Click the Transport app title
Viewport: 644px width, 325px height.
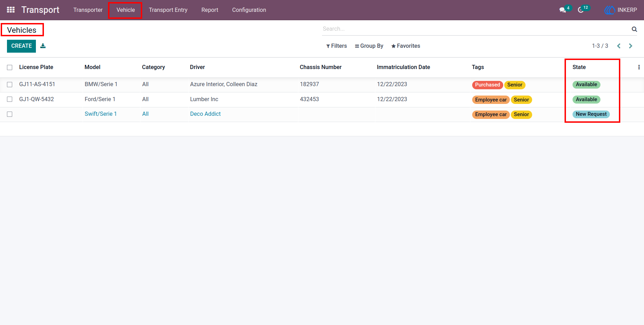[40, 10]
